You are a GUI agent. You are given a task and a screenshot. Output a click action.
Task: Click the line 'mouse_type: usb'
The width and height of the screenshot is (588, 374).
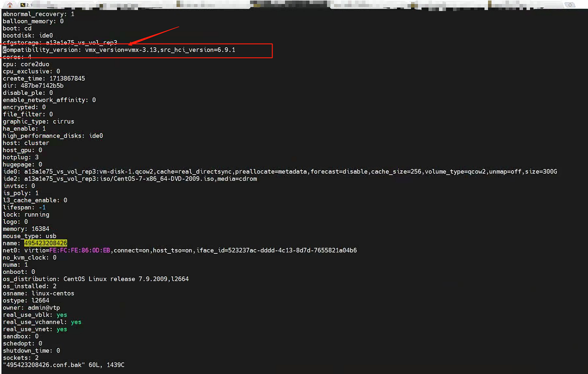point(29,236)
